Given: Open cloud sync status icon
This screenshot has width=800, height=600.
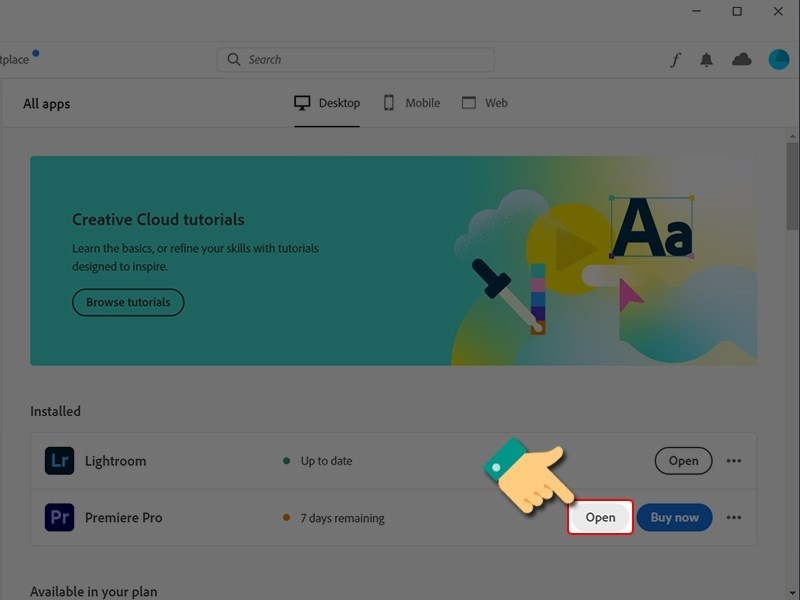Looking at the screenshot, I should click(x=741, y=60).
